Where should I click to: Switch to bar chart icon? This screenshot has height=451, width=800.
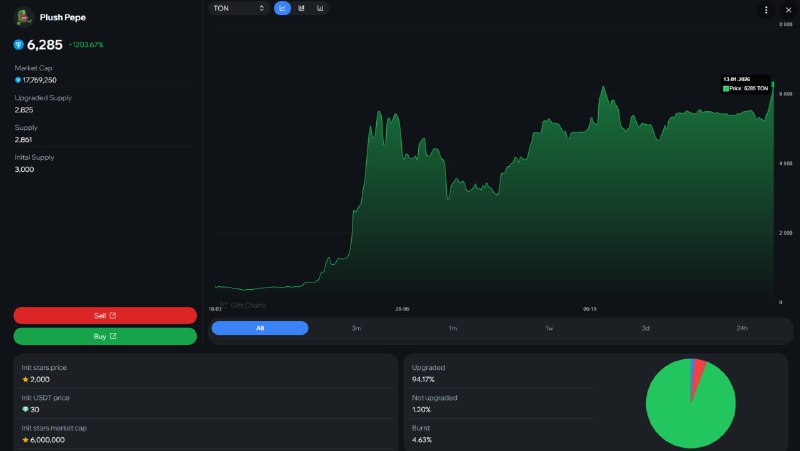(x=320, y=8)
